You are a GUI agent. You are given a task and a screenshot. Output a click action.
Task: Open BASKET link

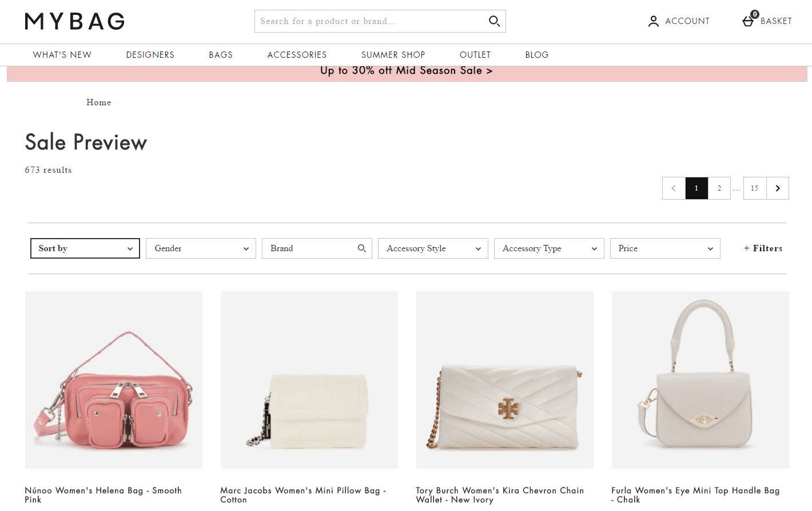776,21
